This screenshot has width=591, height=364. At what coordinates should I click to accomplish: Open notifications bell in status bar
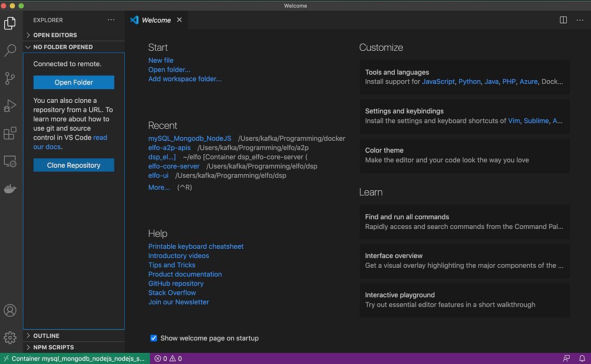tap(582, 358)
